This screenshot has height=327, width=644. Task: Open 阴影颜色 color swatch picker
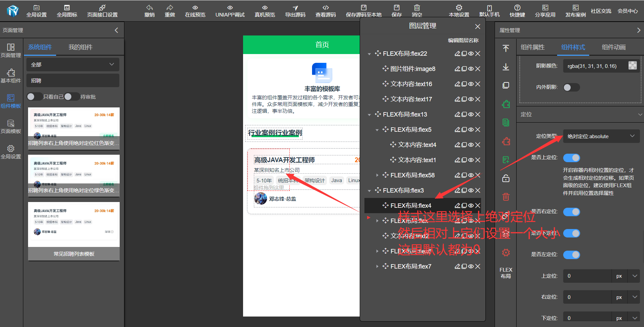(633, 66)
